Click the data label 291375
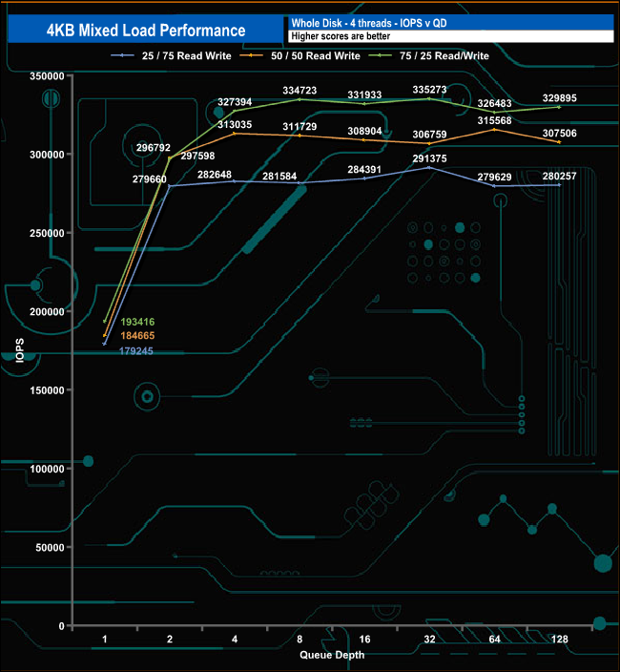The height and width of the screenshot is (672, 620). (429, 158)
